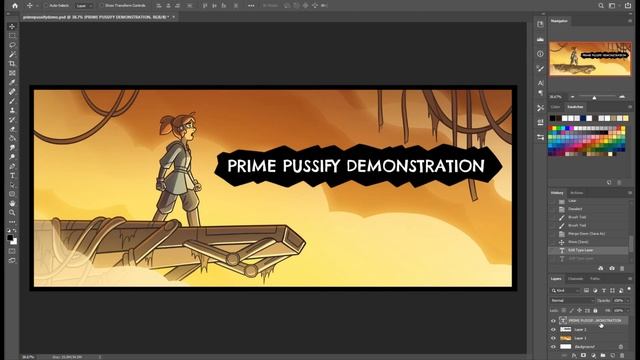Toggle lock transparent pixels button

click(x=564, y=311)
